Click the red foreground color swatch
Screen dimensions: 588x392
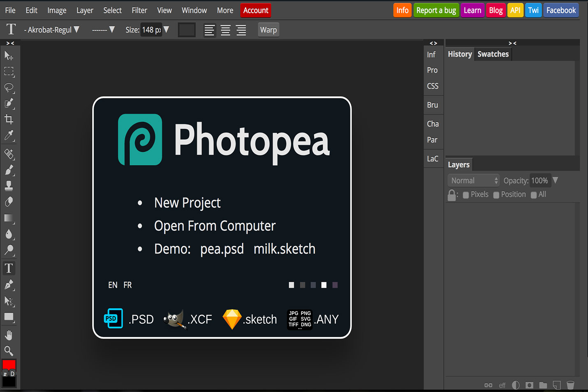click(9, 364)
